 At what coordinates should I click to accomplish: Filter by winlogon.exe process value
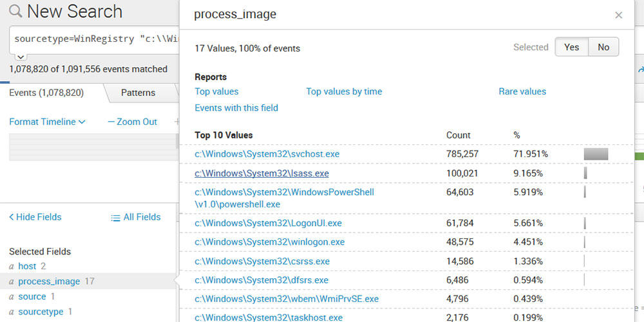tap(269, 242)
